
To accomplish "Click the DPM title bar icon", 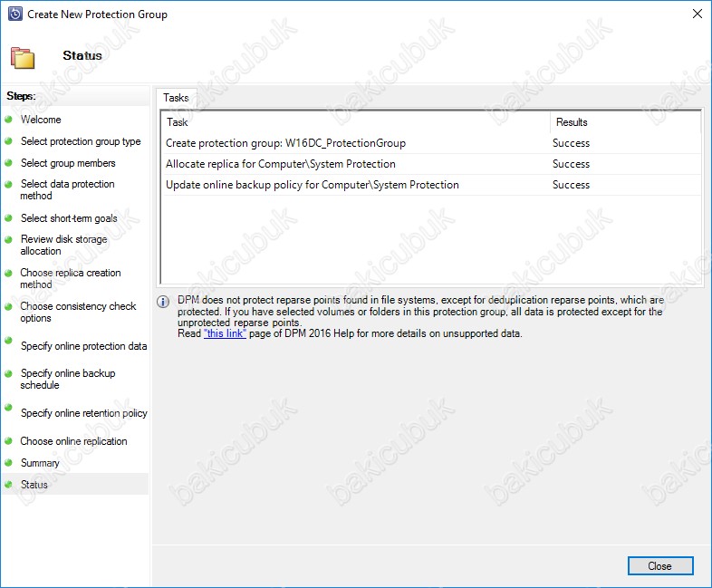I will click(15, 14).
